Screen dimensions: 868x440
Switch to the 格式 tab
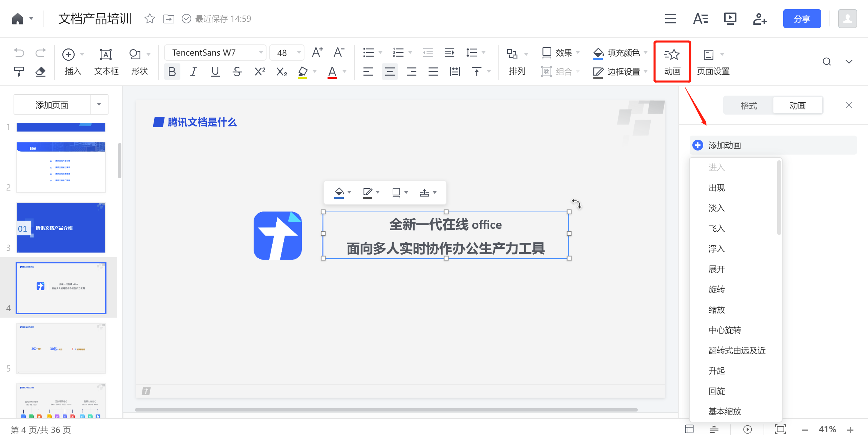click(749, 105)
